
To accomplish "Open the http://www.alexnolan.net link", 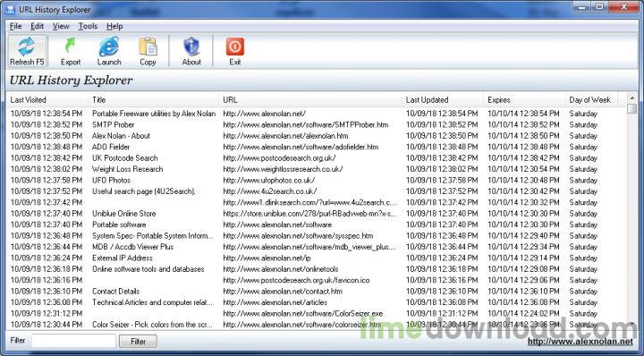I will point(580,342).
